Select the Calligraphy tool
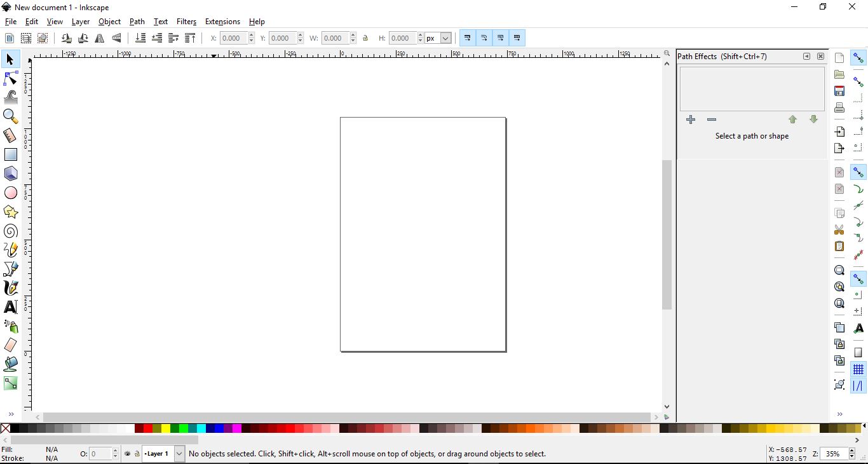Image resolution: width=868 pixels, height=464 pixels. [x=11, y=288]
